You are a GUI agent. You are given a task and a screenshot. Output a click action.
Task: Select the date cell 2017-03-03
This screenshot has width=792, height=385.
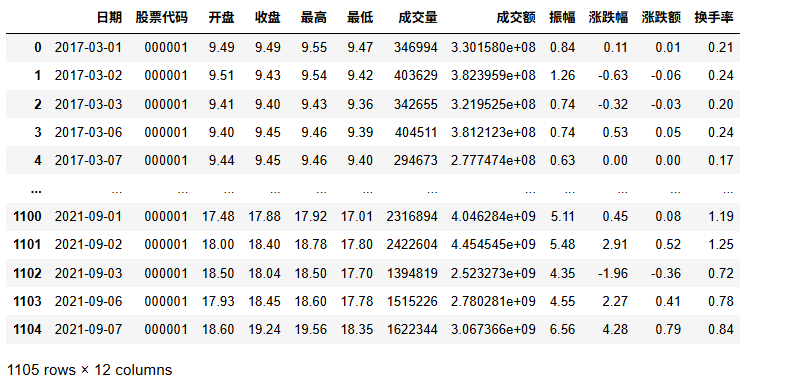pos(88,104)
